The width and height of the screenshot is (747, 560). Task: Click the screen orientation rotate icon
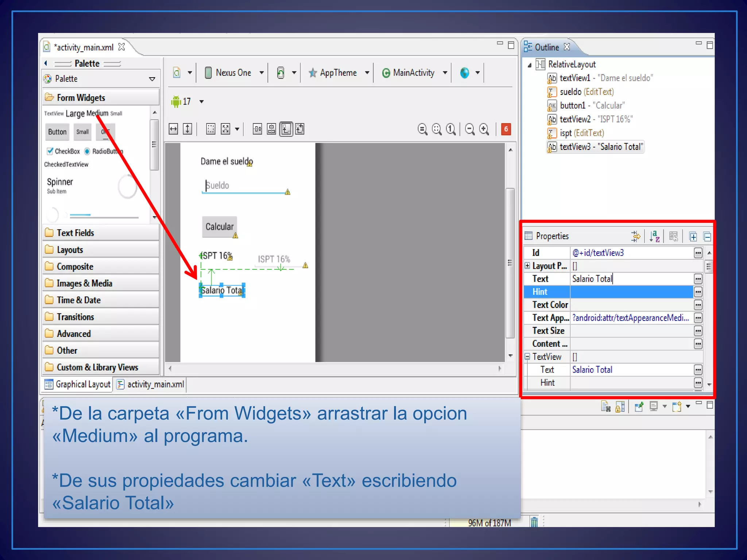point(280,73)
